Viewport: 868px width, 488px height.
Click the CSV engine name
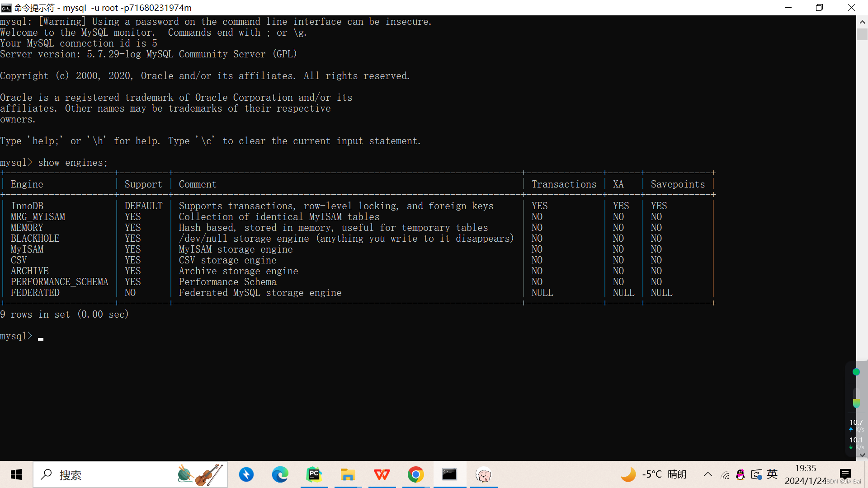[19, 260]
